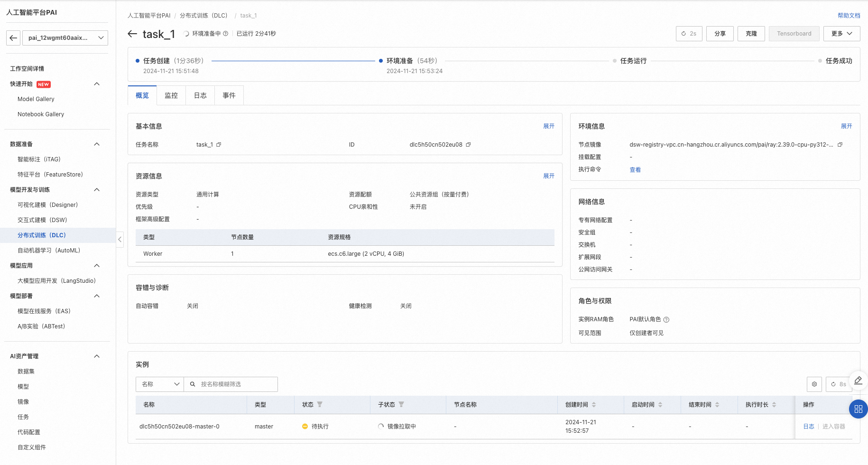Open 工作空间详情 in sidebar

tap(27, 69)
